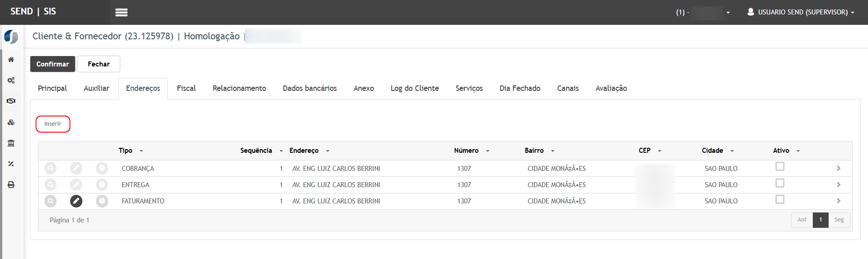This screenshot has height=259, width=868.
Task: Check the Ativo box on FATURAMENTO row
Action: [780, 199]
